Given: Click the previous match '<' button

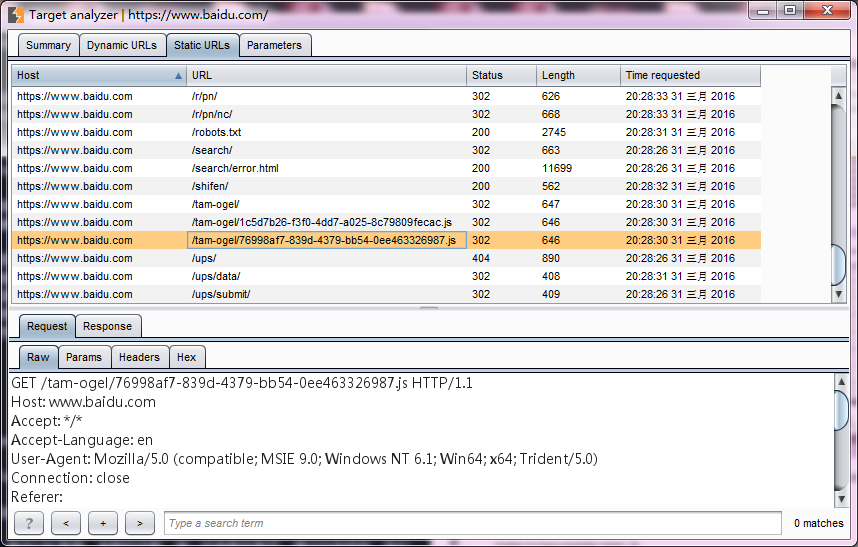Looking at the screenshot, I should tap(66, 523).
